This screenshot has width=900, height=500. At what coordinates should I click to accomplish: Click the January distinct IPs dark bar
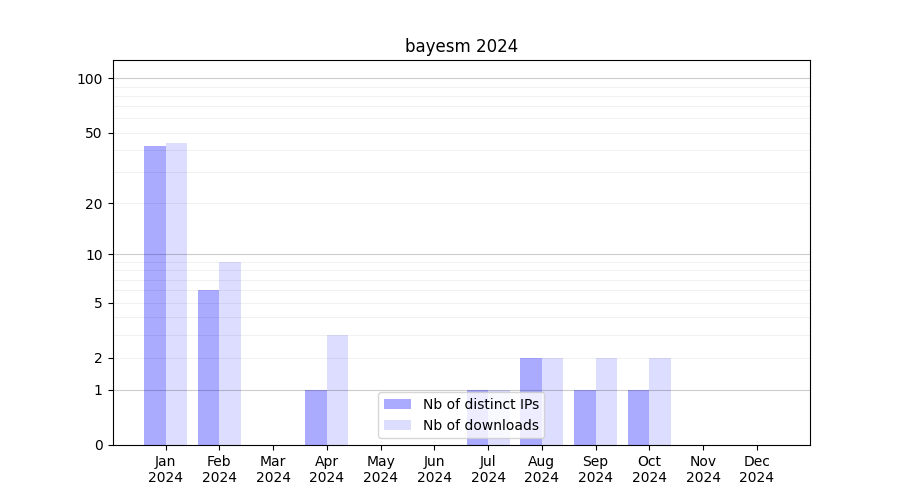point(155,295)
